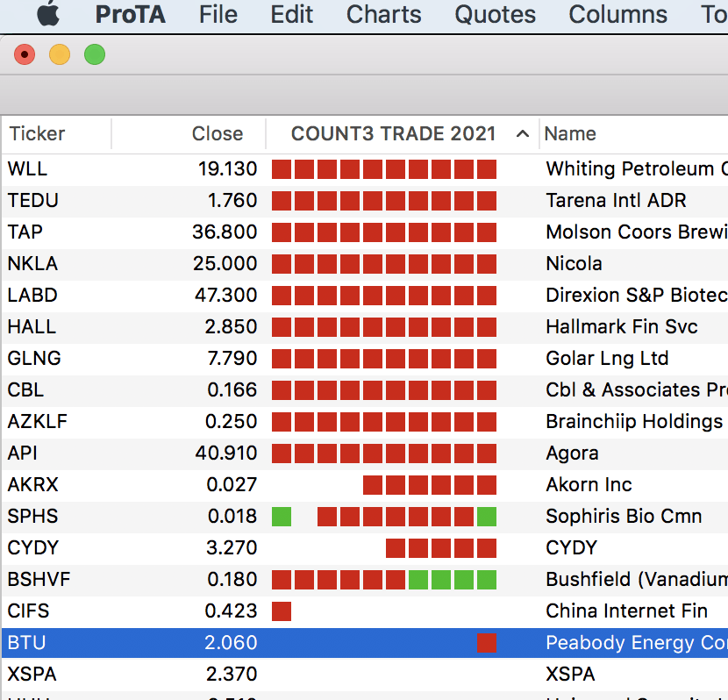The height and width of the screenshot is (700, 728).
Task: Click the green zoom window button
Action: pos(95,55)
